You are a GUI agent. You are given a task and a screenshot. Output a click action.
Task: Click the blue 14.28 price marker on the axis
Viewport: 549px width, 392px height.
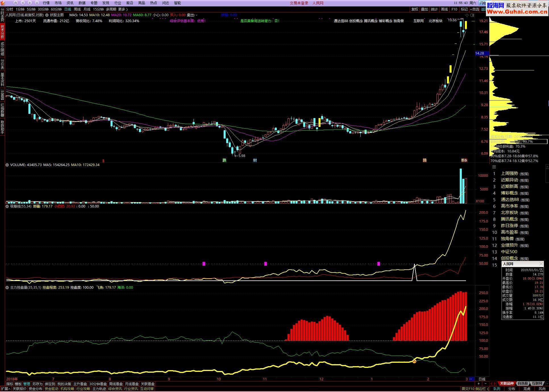click(x=482, y=53)
